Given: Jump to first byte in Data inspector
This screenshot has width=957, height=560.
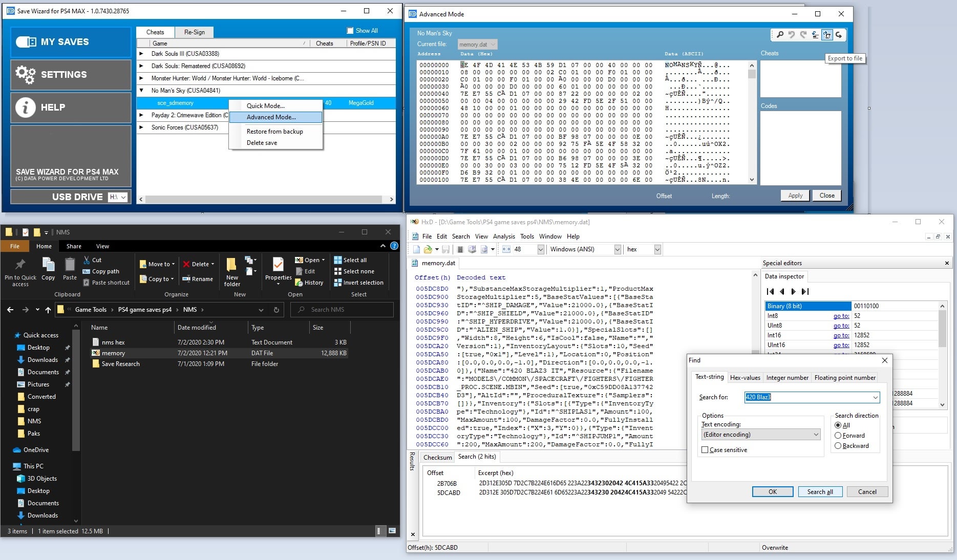Looking at the screenshot, I should coord(770,291).
